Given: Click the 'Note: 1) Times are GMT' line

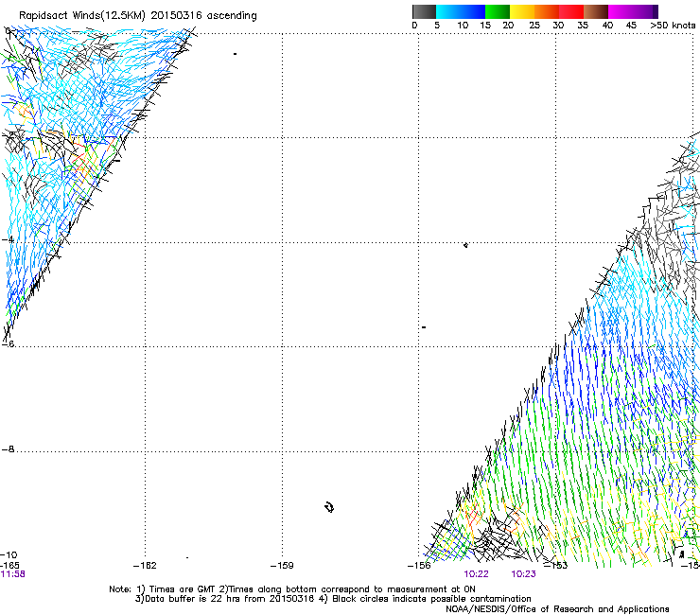Looking at the screenshot, I should [292, 589].
